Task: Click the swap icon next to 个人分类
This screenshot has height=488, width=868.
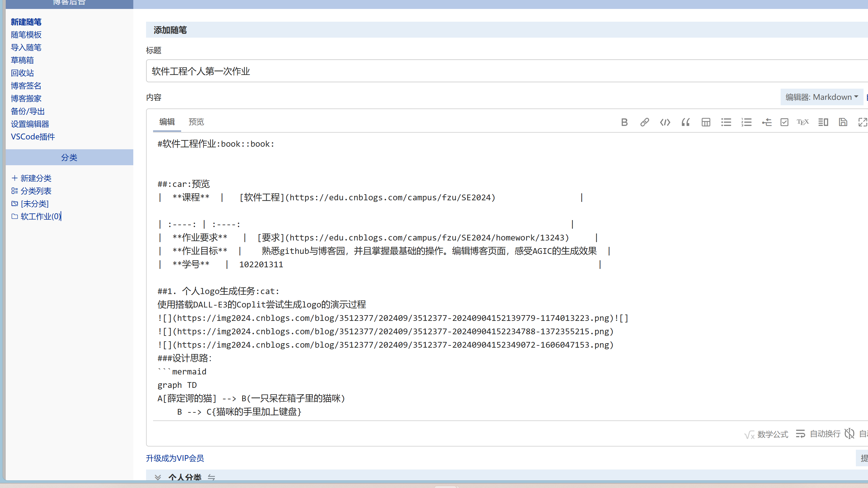Action: pyautogui.click(x=211, y=477)
